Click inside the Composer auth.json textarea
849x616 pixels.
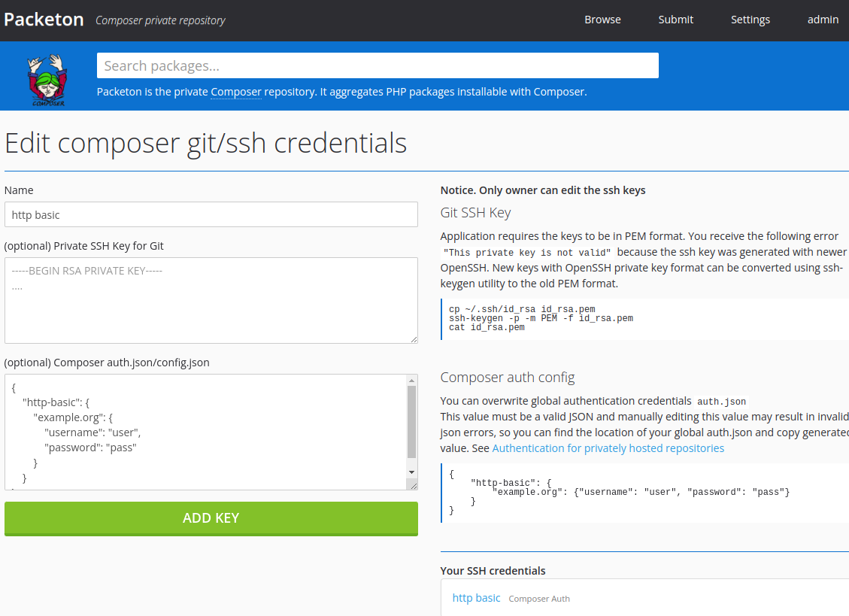tap(203, 432)
